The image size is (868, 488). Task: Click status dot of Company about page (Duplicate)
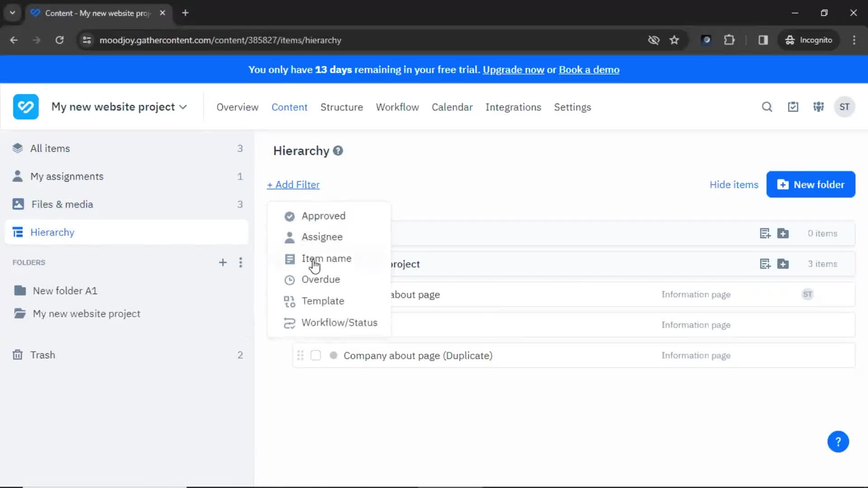click(334, 356)
